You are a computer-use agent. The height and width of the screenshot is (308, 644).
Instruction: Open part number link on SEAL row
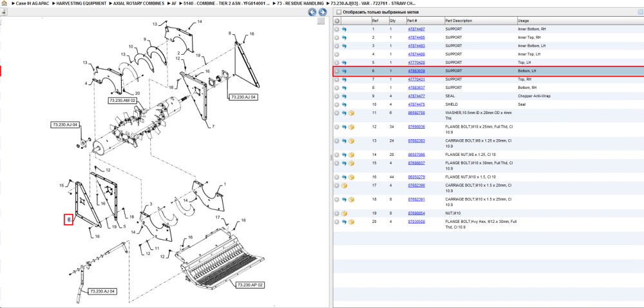point(416,96)
